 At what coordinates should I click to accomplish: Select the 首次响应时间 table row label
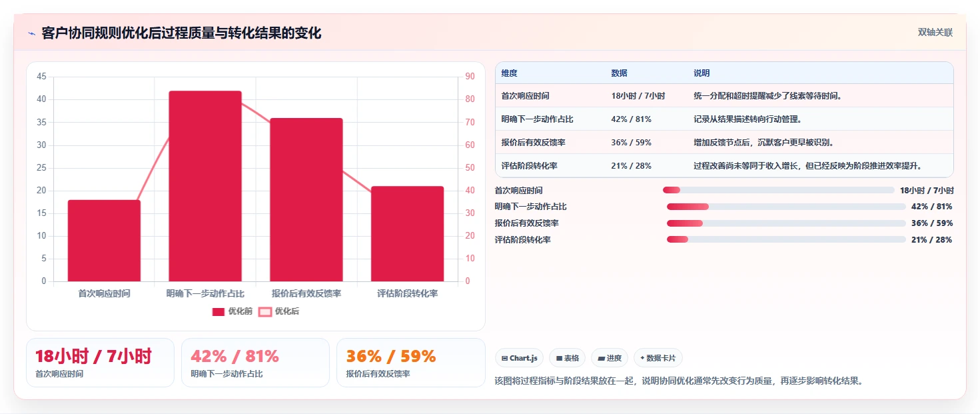525,96
